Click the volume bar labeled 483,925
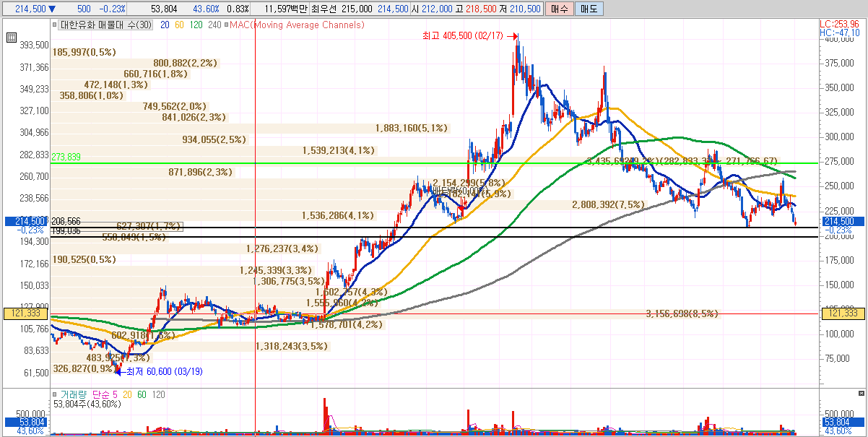 point(118,358)
